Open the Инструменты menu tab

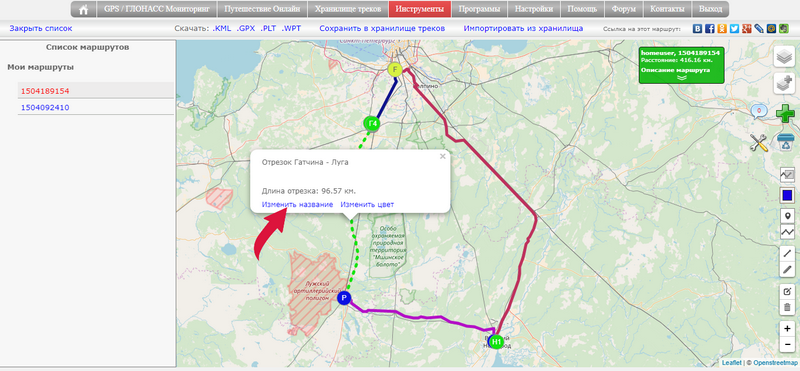(419, 9)
